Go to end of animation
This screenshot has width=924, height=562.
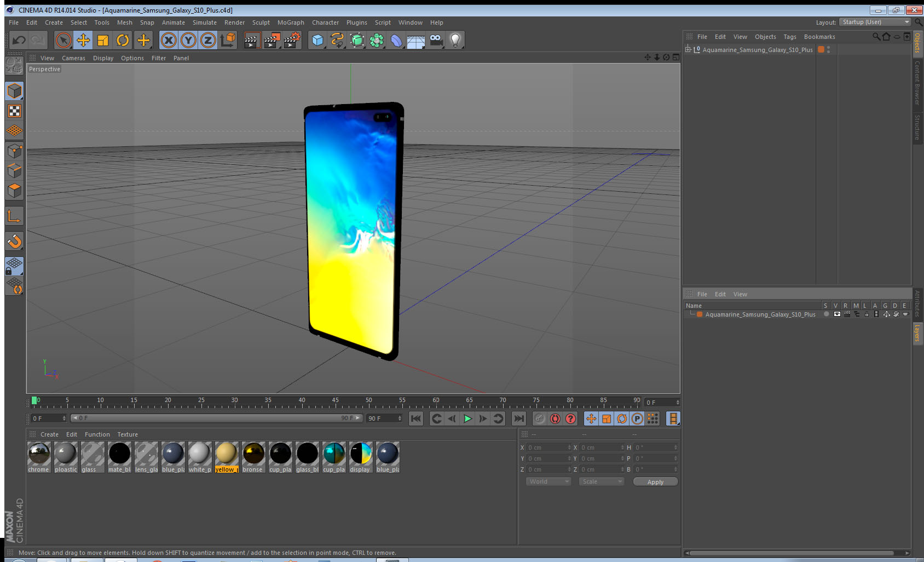pos(518,419)
